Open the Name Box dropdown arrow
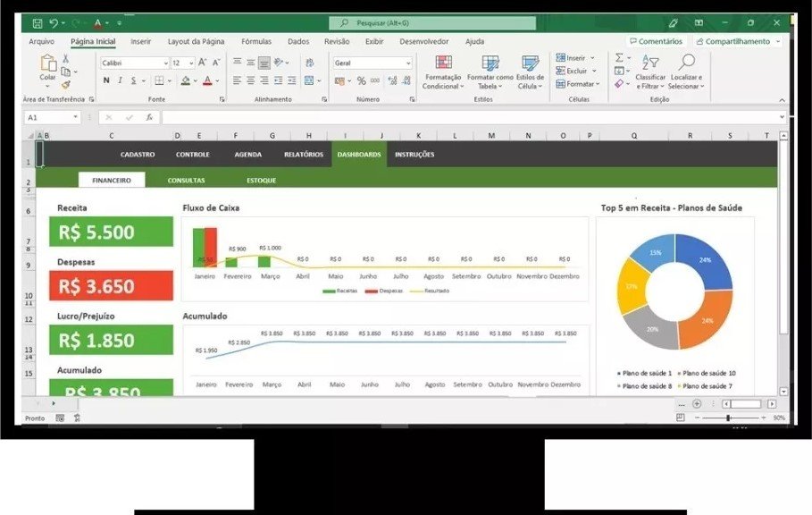 click(75, 117)
